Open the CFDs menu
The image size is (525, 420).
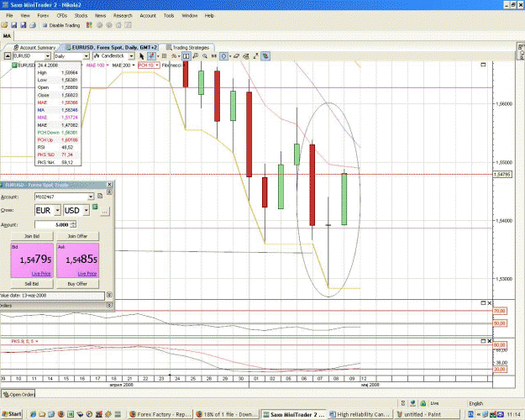(x=62, y=15)
